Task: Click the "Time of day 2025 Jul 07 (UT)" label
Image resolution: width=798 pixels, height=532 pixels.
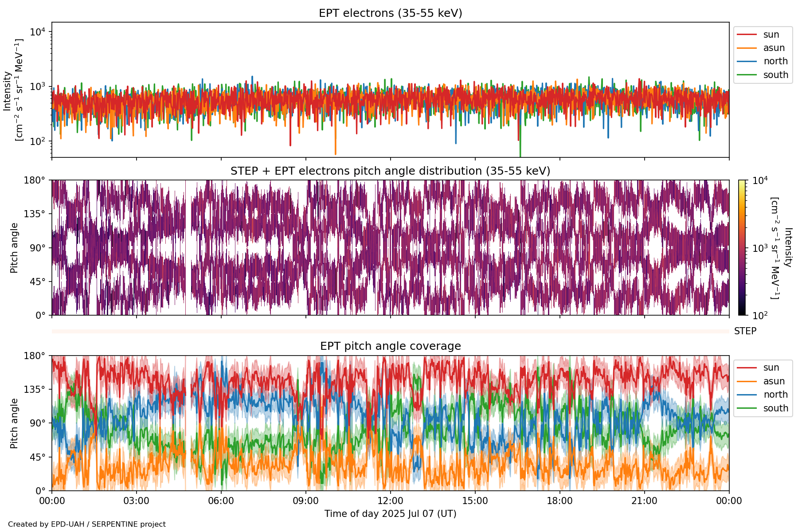Action: pos(390,514)
